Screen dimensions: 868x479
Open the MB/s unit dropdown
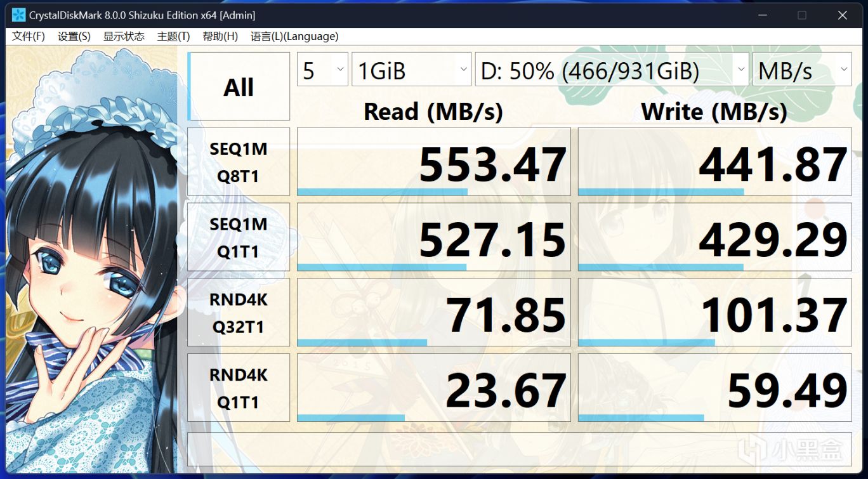pos(802,69)
